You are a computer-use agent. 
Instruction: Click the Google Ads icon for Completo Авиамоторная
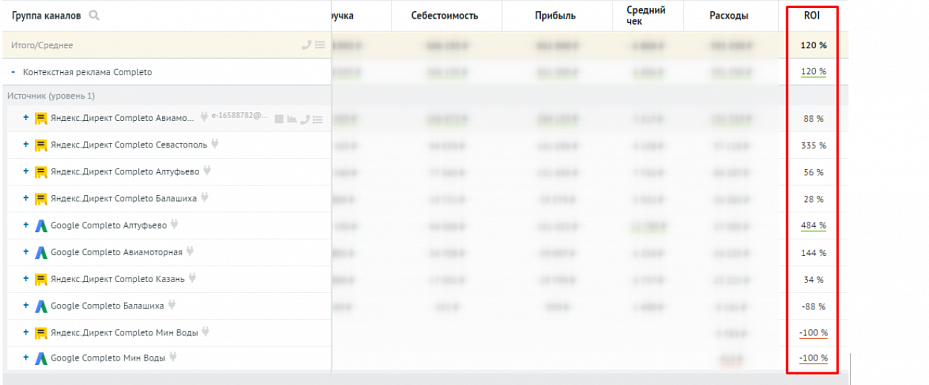coord(41,252)
